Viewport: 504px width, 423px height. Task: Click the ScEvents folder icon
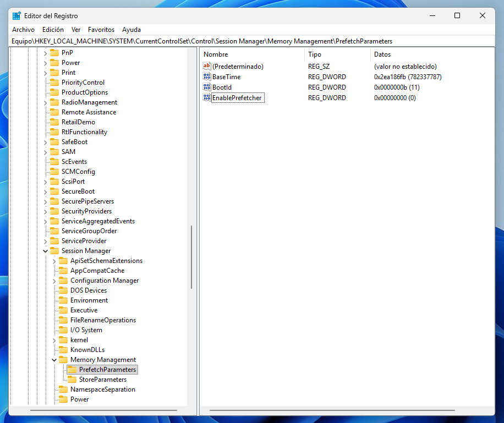pos(54,162)
